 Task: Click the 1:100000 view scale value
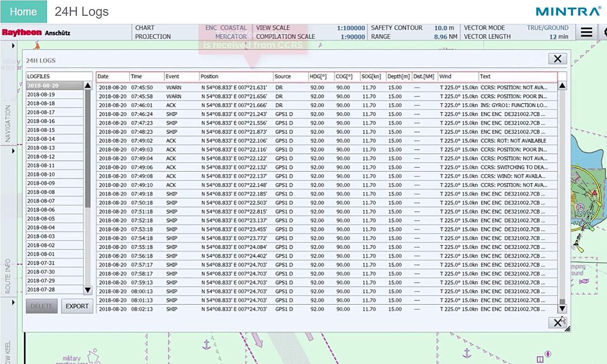351,28
